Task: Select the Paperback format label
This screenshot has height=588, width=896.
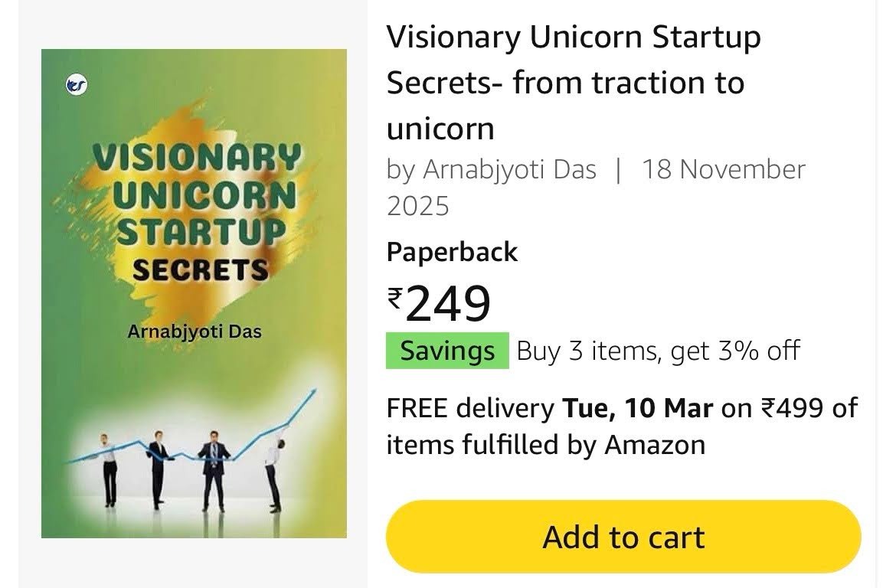Action: [452, 252]
